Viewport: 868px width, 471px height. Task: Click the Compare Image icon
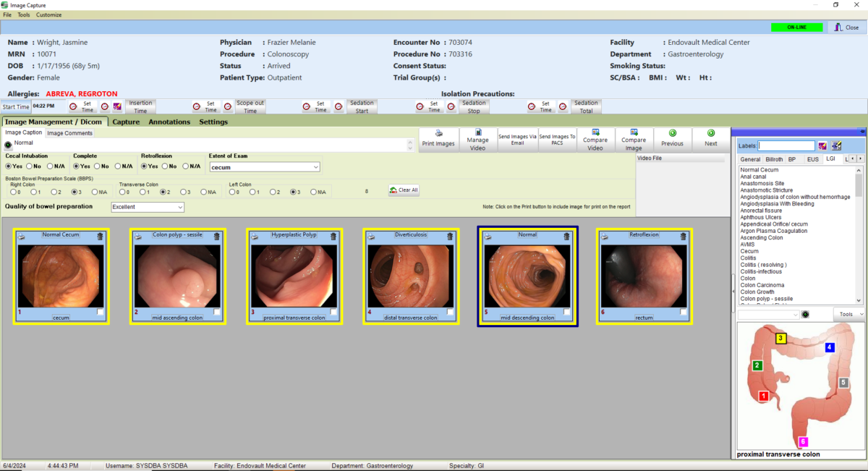pos(634,139)
